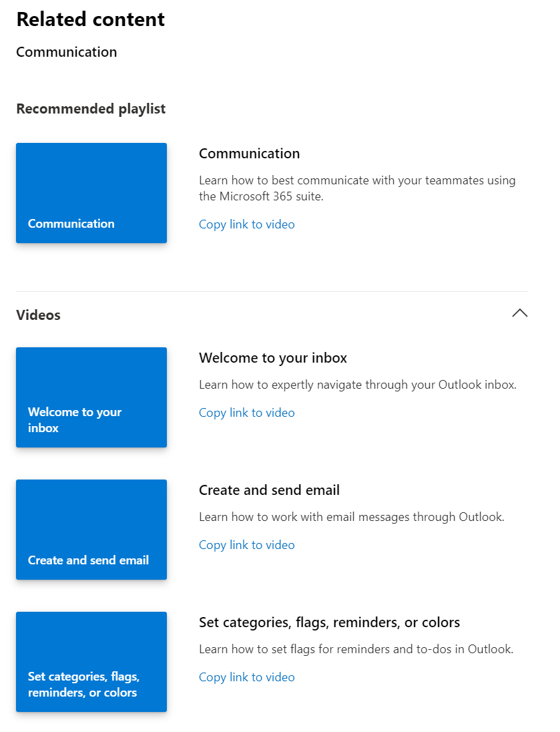Open the Set categories, flags, reminders, or colors title
The width and height of the screenshot is (560, 732).
[x=329, y=622]
